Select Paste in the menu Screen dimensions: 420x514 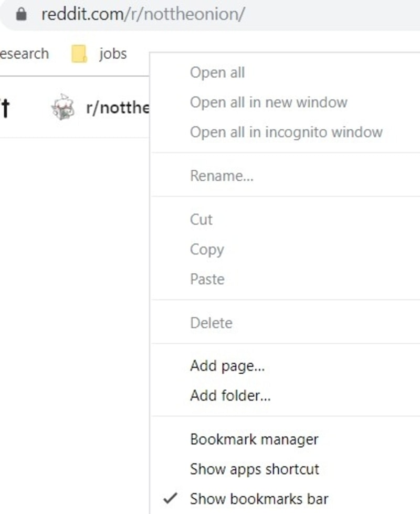(x=207, y=279)
